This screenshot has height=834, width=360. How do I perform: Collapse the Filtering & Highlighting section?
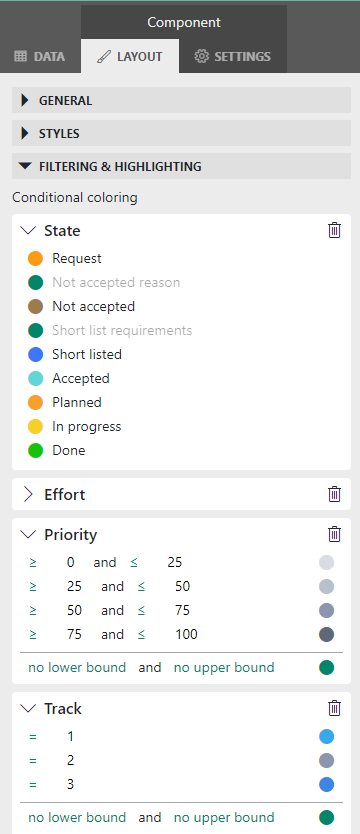(x=181, y=166)
